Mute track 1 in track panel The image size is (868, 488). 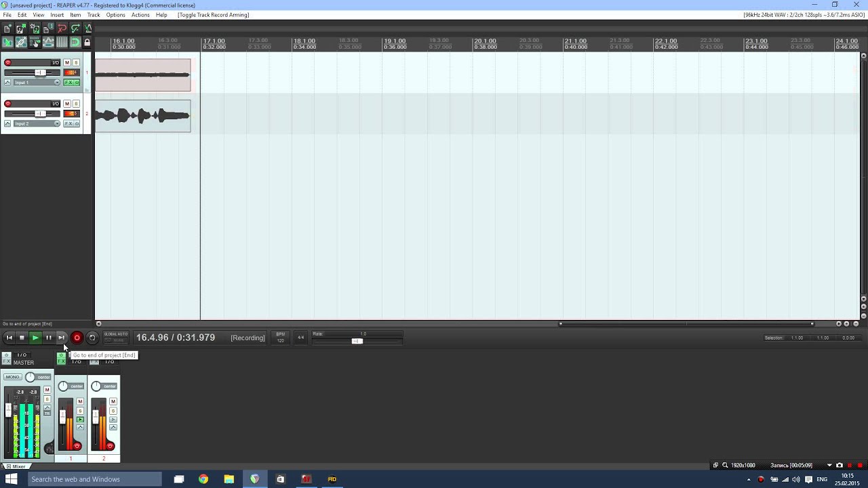[67, 62]
